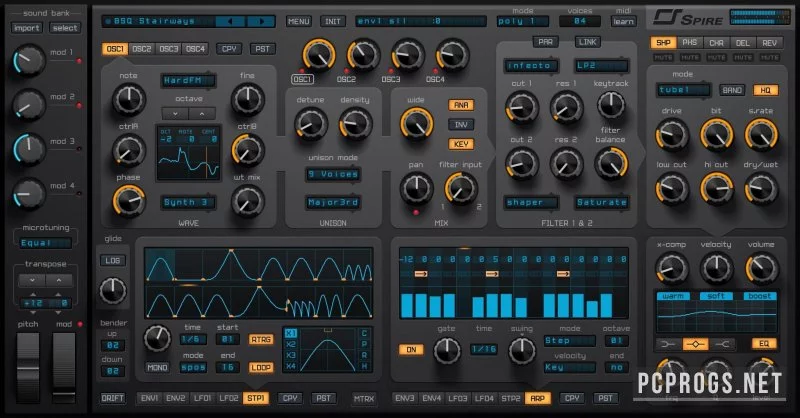Switch to the OSC2 tab
This screenshot has width=800, height=418.
pyautogui.click(x=142, y=49)
